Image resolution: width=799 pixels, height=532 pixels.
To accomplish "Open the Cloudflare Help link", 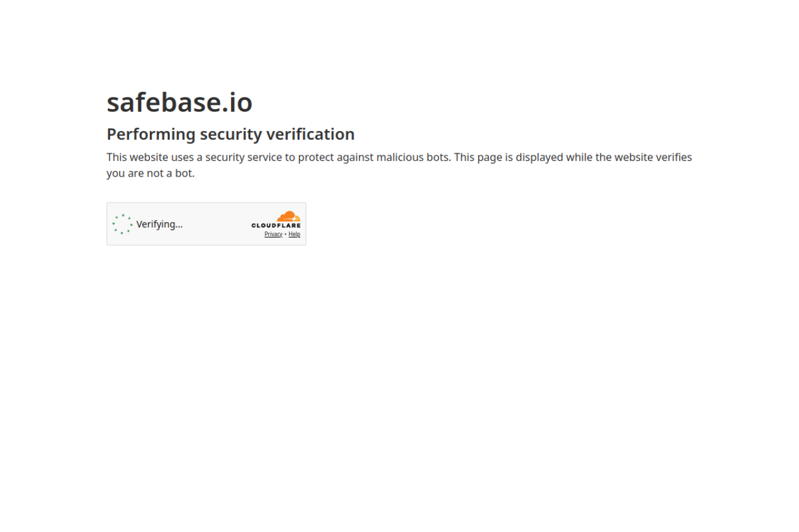I will (x=294, y=235).
